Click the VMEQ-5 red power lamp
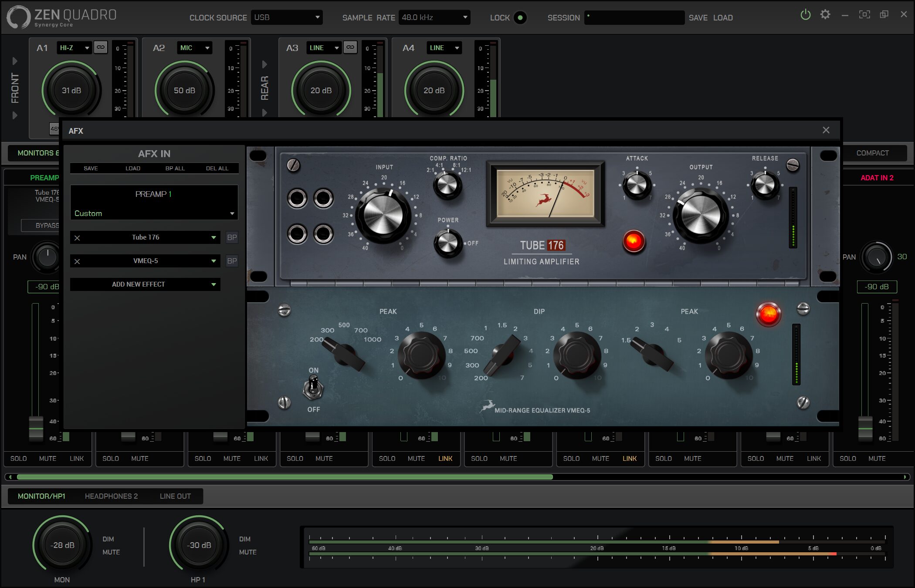The image size is (915, 588). (768, 314)
